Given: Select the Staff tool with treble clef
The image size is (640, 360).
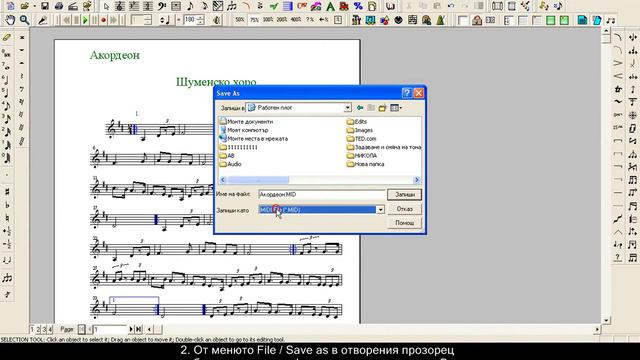Looking at the screenshot, I should tap(120, 6).
